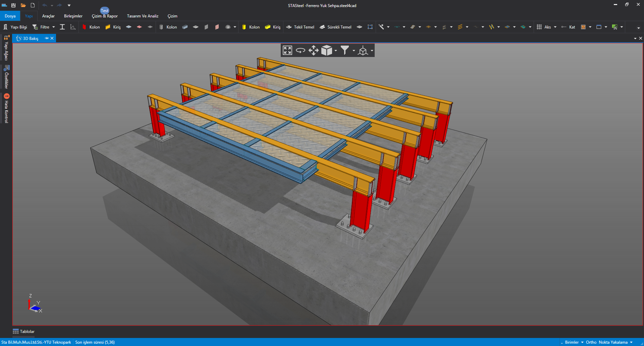Open the Hata Kontrol side panel
644x346 pixels.
click(x=6, y=109)
